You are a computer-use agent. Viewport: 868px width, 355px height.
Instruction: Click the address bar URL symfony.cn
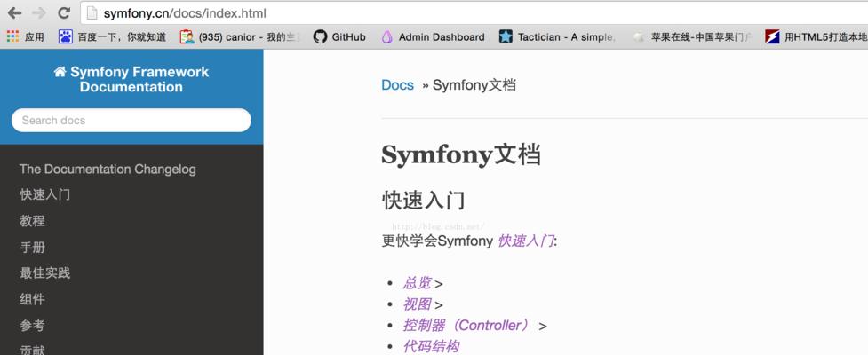point(185,13)
